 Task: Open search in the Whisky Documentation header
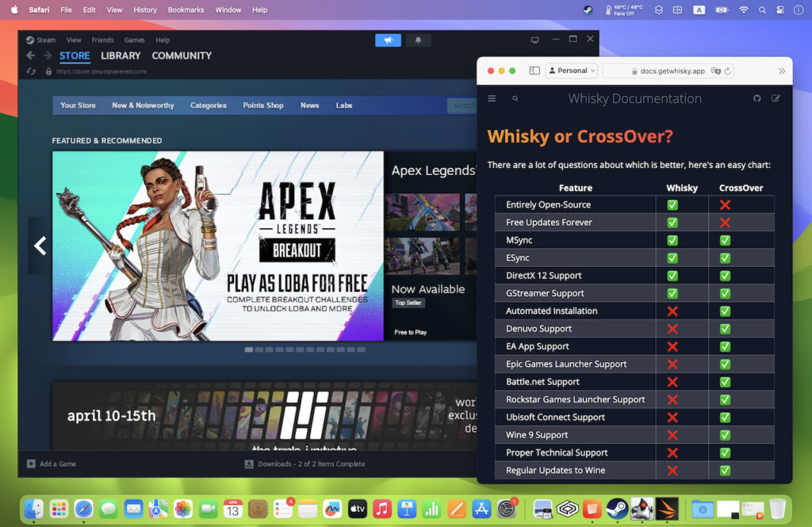coord(515,98)
